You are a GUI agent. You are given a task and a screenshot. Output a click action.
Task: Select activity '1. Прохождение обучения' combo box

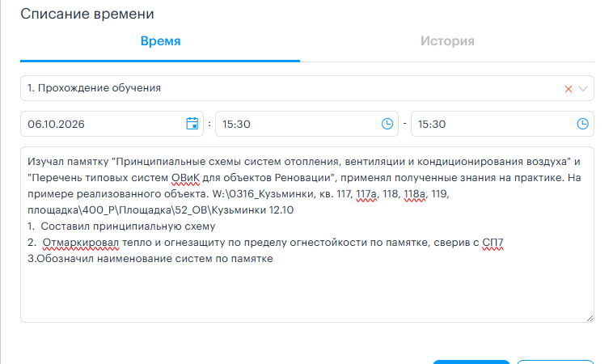[x=306, y=88]
